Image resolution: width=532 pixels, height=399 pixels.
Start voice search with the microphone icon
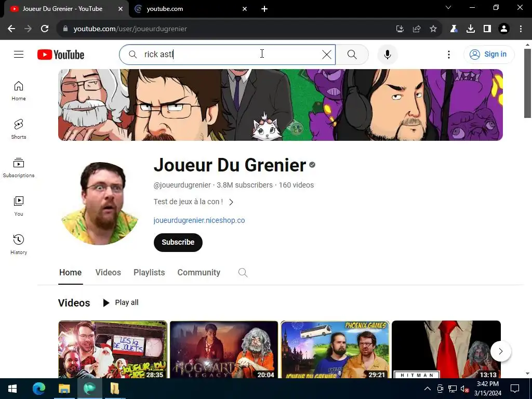point(388,54)
